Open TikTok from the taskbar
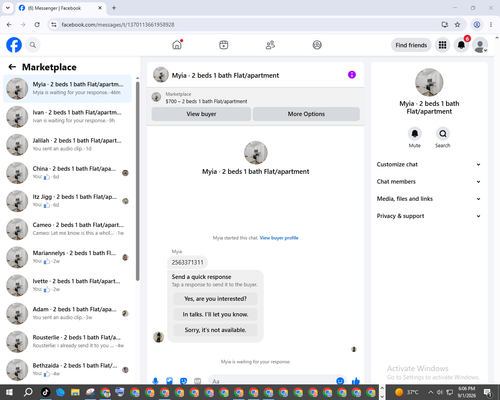Screen dimensions: 500x400 (x=45, y=392)
